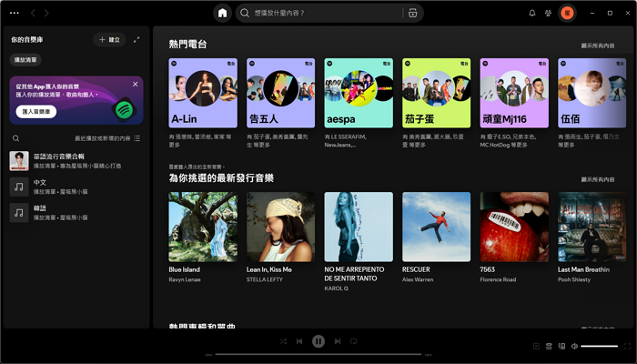Screen dimensions: 637x364
Task: Select the 播放清單 filter chip
Action: coord(25,60)
